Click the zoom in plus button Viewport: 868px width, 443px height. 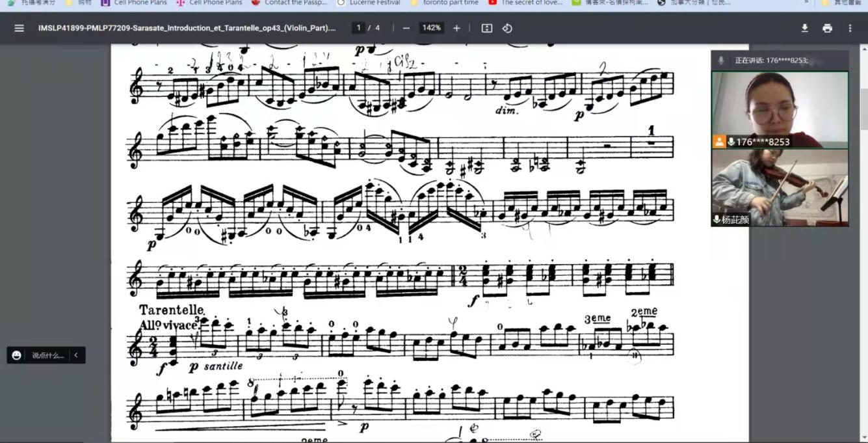456,28
